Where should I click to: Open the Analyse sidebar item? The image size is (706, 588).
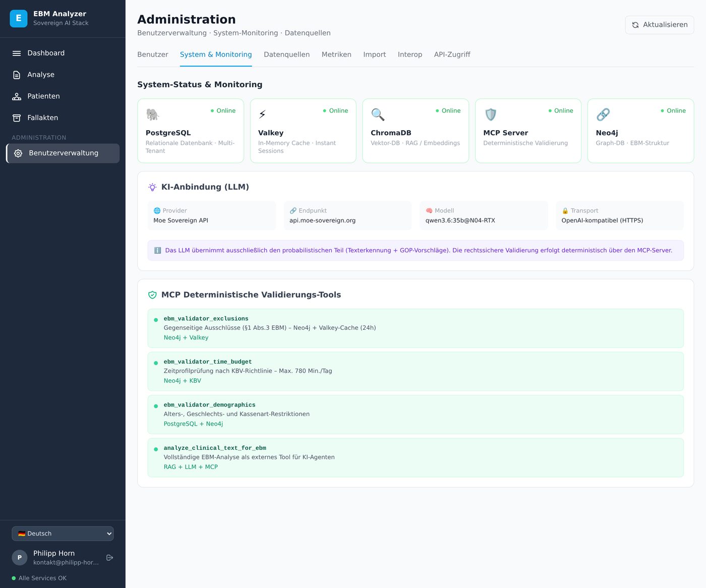pyautogui.click(x=63, y=75)
